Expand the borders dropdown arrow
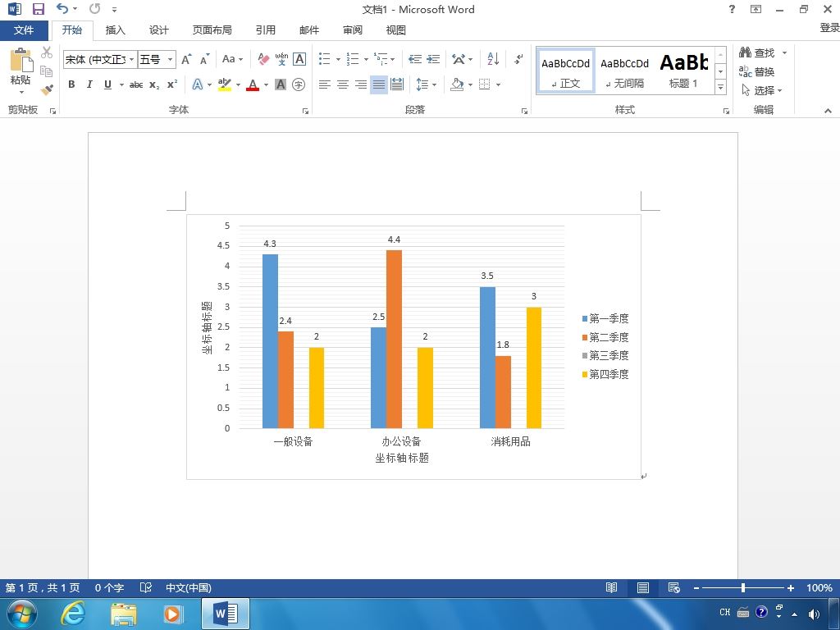The width and height of the screenshot is (840, 630). pyautogui.click(x=498, y=84)
